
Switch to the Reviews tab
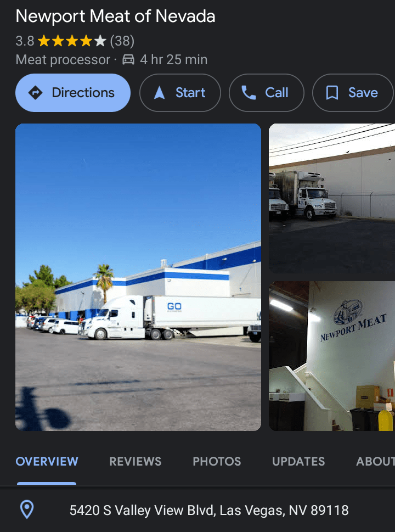pos(136,461)
